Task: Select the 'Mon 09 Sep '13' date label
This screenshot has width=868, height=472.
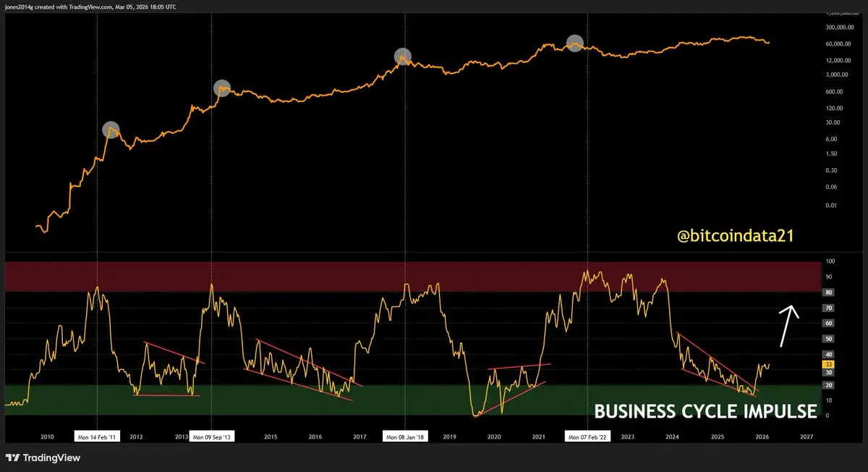Action: click(x=212, y=437)
